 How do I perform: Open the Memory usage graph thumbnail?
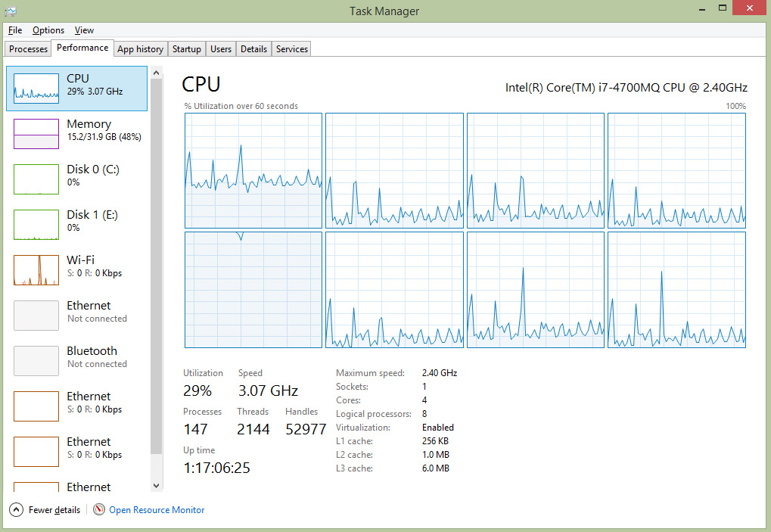tap(36, 134)
